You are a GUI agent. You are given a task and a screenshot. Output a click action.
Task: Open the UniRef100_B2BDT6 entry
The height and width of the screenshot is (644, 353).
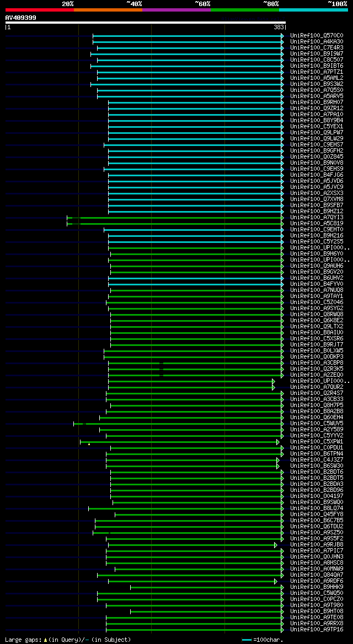317,472
